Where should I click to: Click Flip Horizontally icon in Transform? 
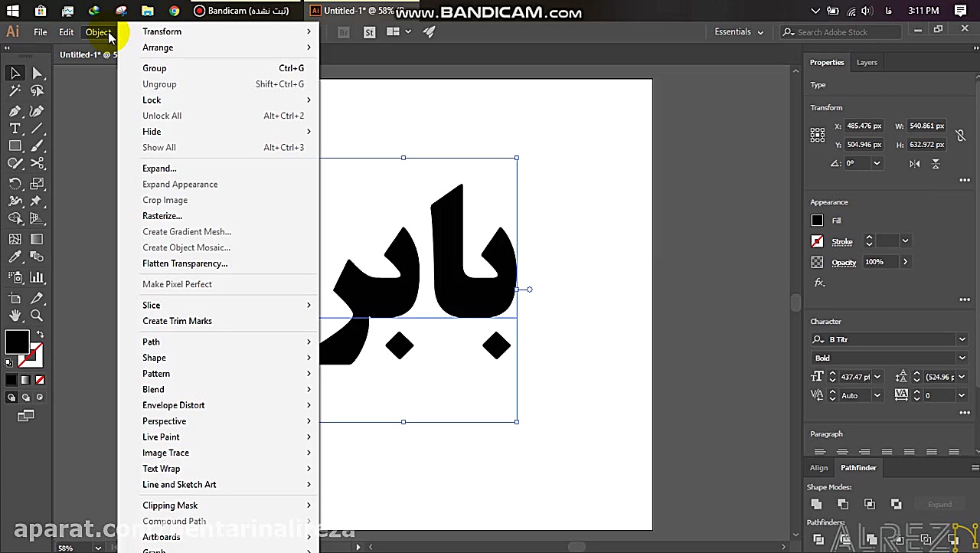[x=915, y=163]
